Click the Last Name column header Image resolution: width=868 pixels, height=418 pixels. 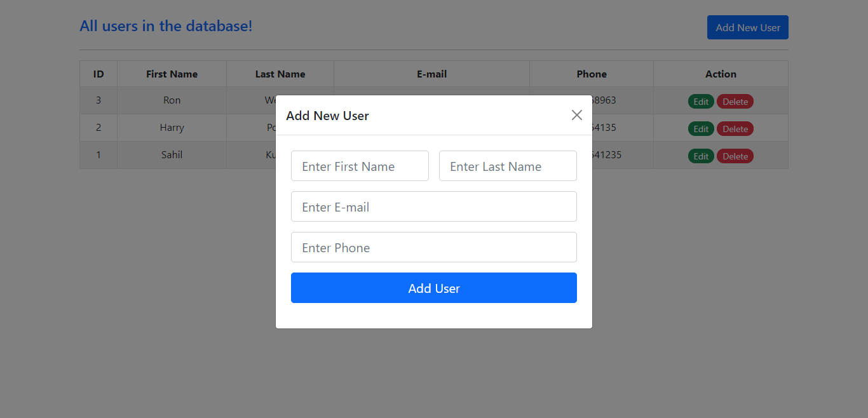click(280, 74)
